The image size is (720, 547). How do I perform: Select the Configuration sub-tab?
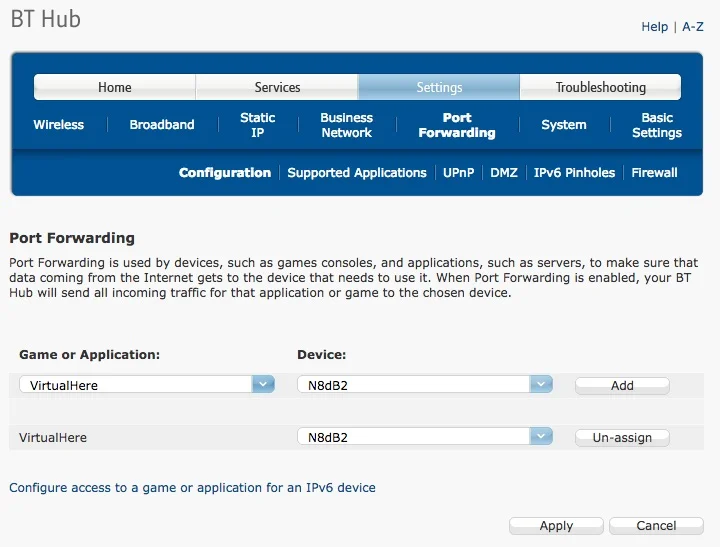pos(225,173)
